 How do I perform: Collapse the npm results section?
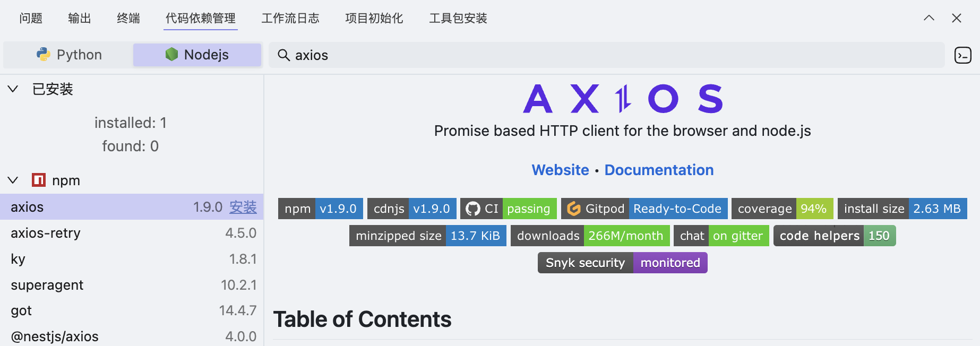point(13,180)
